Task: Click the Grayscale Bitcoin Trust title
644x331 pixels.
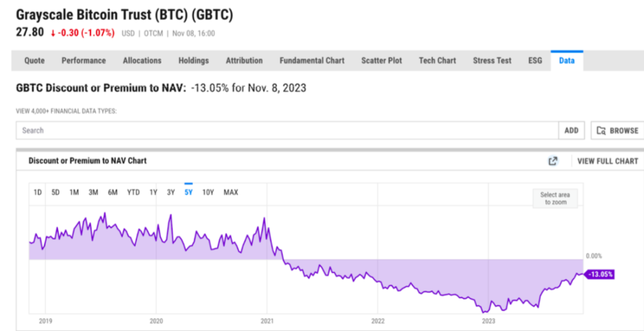Action: click(125, 15)
